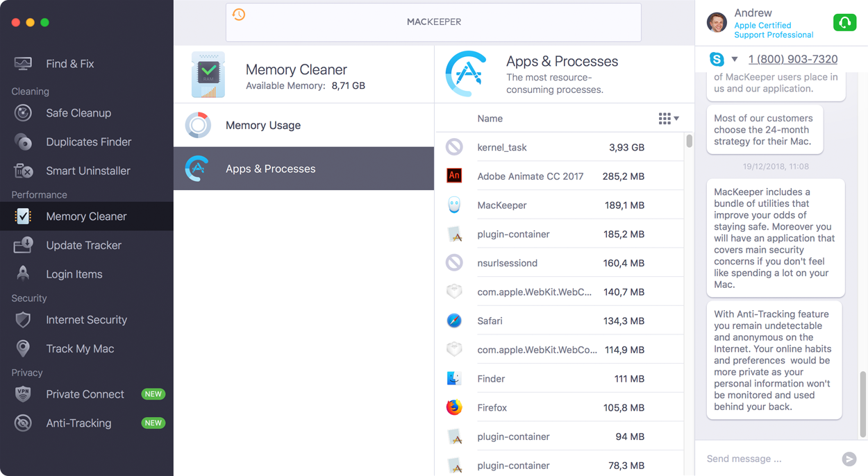Viewport: 868px width, 476px height.
Task: Click the green headset support button
Action: point(844,23)
